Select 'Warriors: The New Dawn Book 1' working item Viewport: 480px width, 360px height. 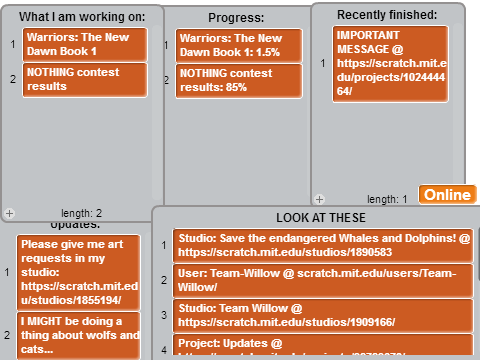(x=85, y=45)
